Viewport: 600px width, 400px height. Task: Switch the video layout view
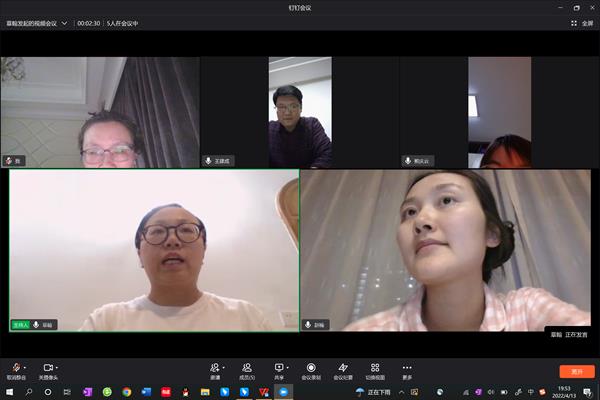tap(375, 368)
